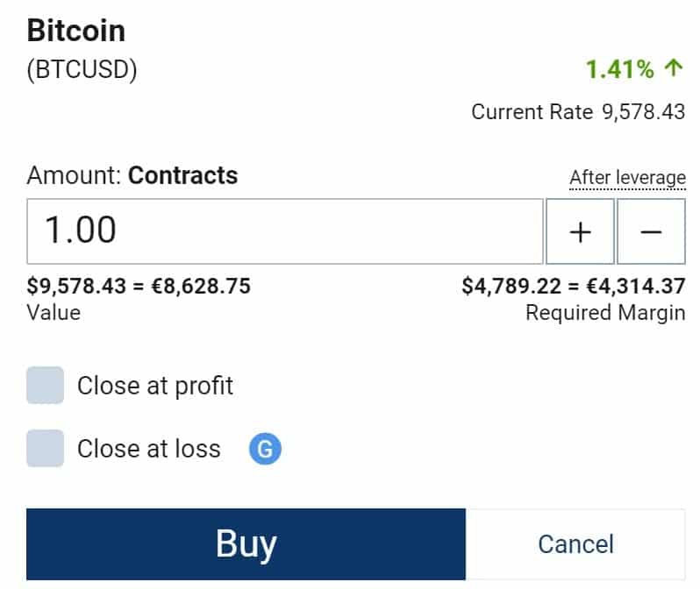The image size is (700, 589).
Task: Click the $9,578.43 = €8,628.75 value line
Action: (x=139, y=286)
